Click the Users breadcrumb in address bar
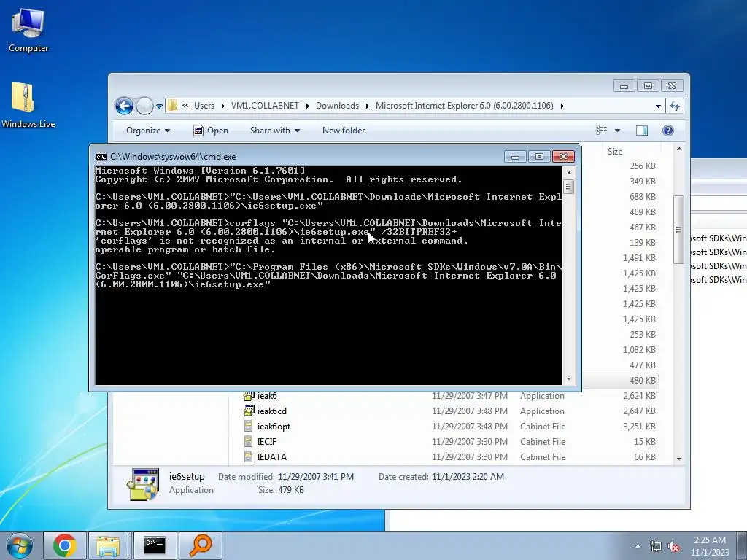This screenshot has height=560, width=747. [x=204, y=106]
